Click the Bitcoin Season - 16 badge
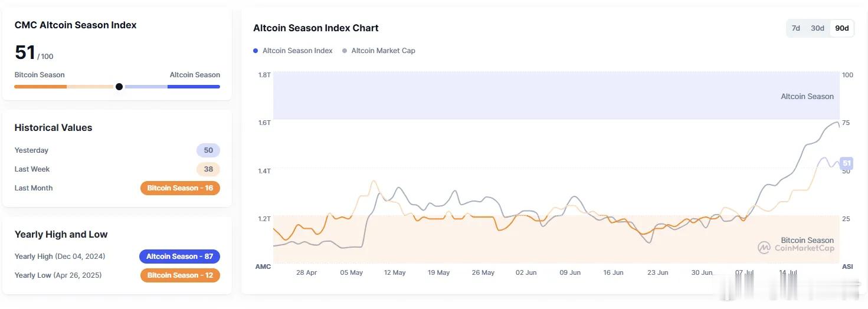868x309 pixels. click(x=180, y=188)
